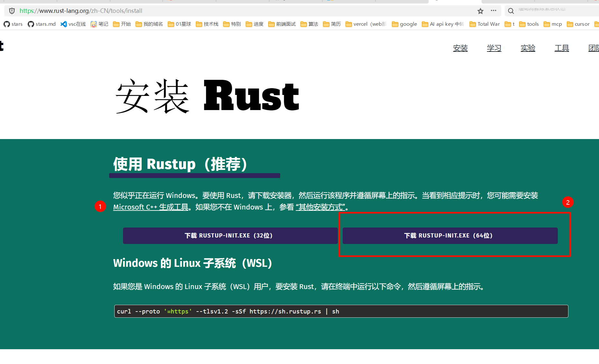
Task: Download RUSTUP-INIT.EXE 32位 installer
Action: point(230,236)
